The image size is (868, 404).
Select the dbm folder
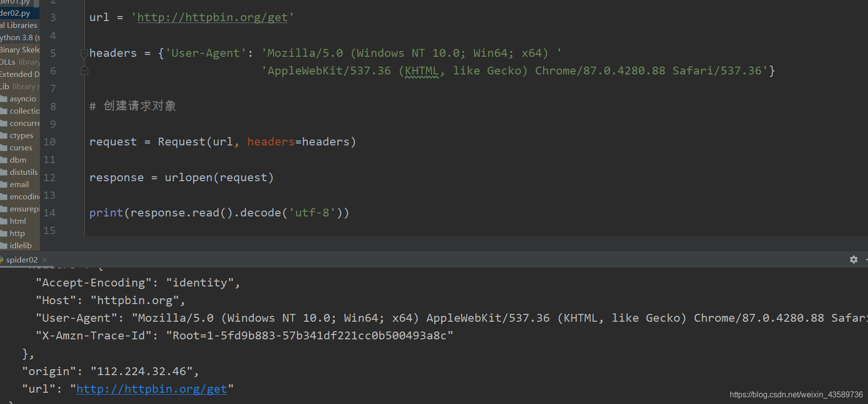[18, 160]
